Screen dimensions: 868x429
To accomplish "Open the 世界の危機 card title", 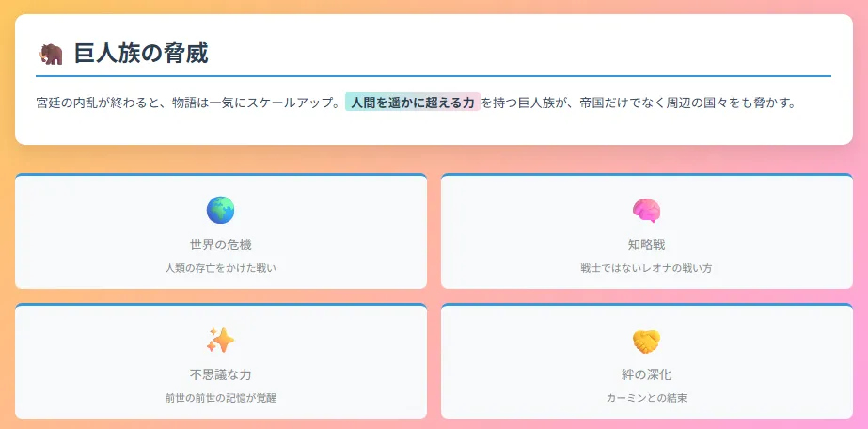I will [x=220, y=245].
